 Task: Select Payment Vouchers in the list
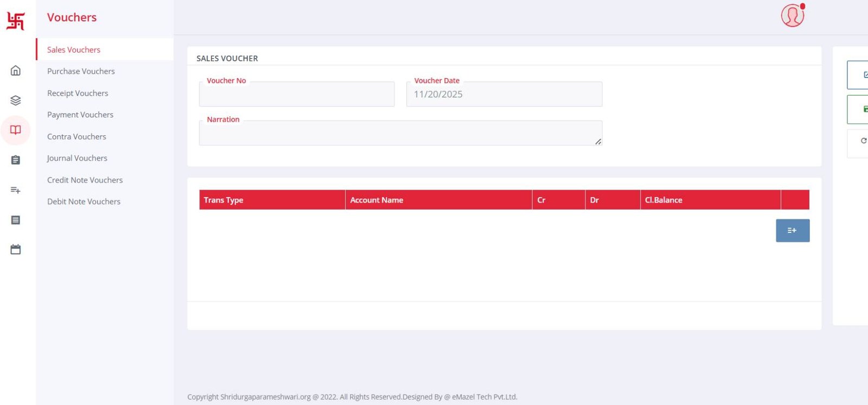[80, 115]
